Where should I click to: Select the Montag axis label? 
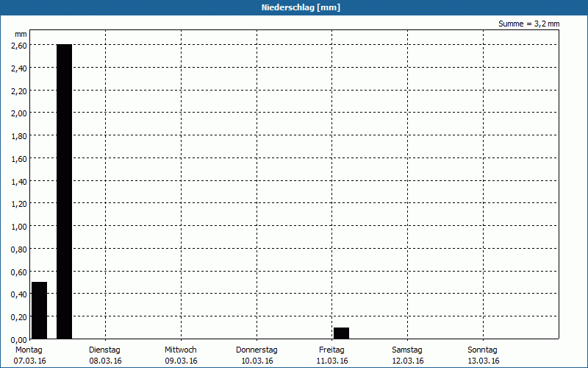pos(29,350)
